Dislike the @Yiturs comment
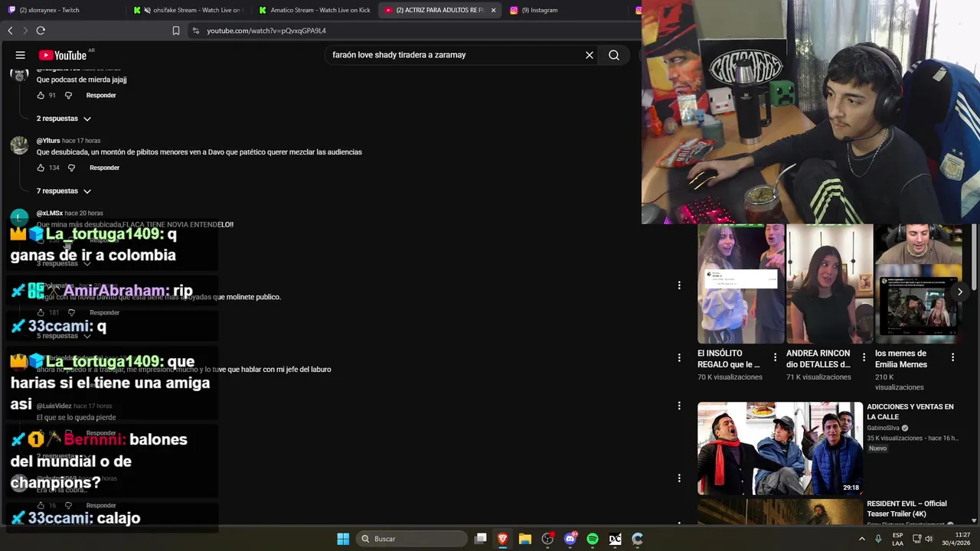Screen dimensions: 980x551 [x=71, y=168]
